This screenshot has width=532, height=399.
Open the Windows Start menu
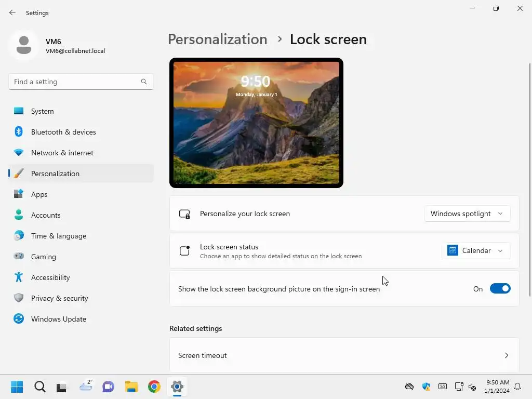pos(17,387)
